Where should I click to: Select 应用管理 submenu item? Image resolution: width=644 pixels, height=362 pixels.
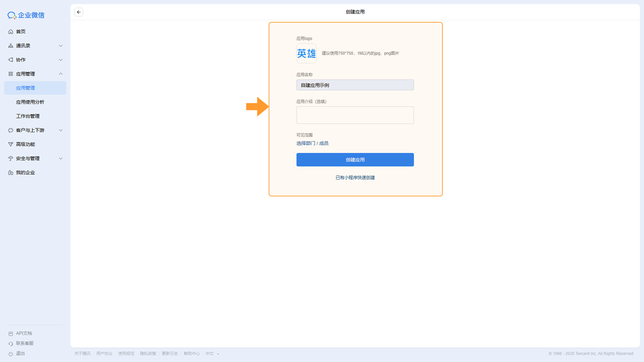(35, 88)
